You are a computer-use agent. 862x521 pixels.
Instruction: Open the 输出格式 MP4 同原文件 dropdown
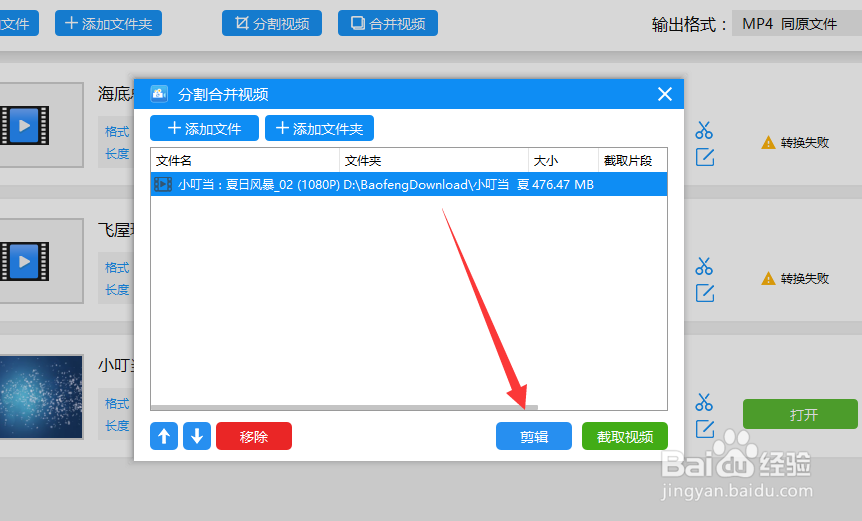tap(797, 24)
